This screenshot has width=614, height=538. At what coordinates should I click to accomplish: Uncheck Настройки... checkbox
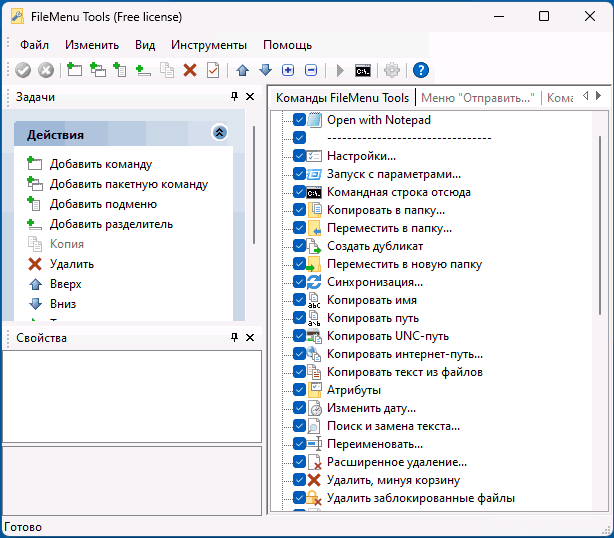[x=300, y=155]
